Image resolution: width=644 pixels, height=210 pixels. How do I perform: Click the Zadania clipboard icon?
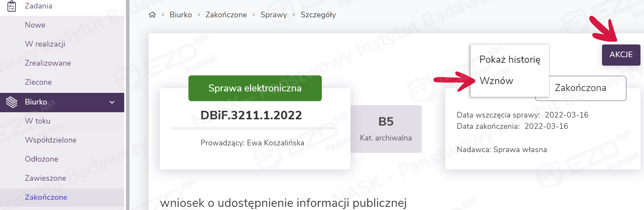pyautogui.click(x=12, y=6)
